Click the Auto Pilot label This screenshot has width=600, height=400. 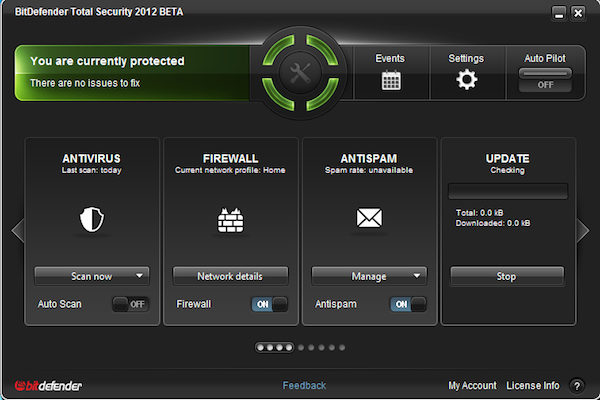coord(545,58)
